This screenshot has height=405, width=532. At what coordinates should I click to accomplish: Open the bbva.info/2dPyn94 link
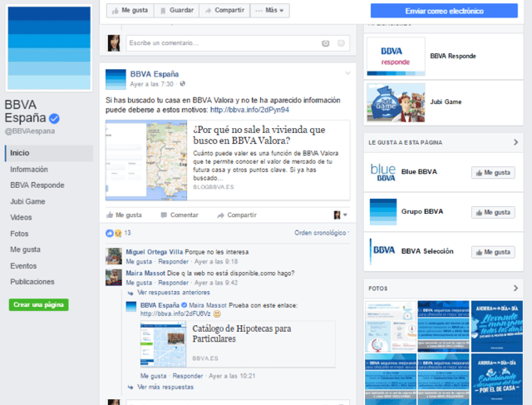click(x=249, y=110)
